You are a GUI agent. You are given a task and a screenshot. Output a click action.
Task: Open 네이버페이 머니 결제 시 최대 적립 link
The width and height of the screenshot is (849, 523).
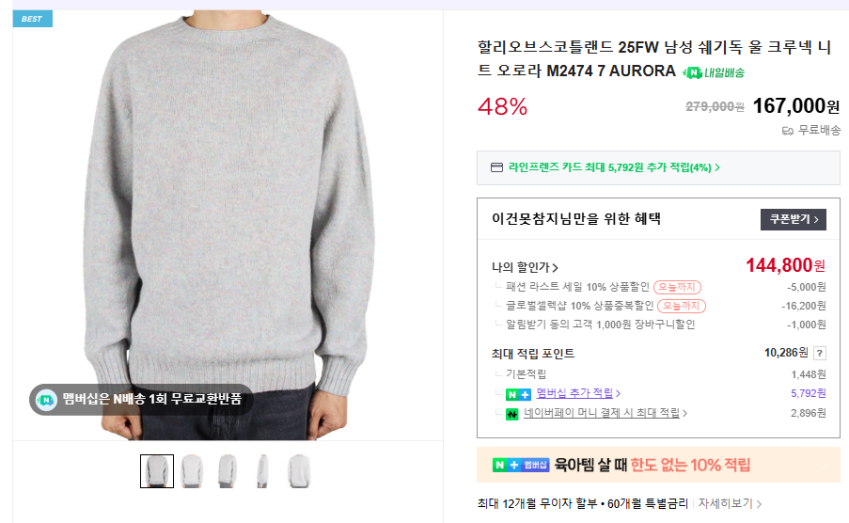(x=602, y=413)
